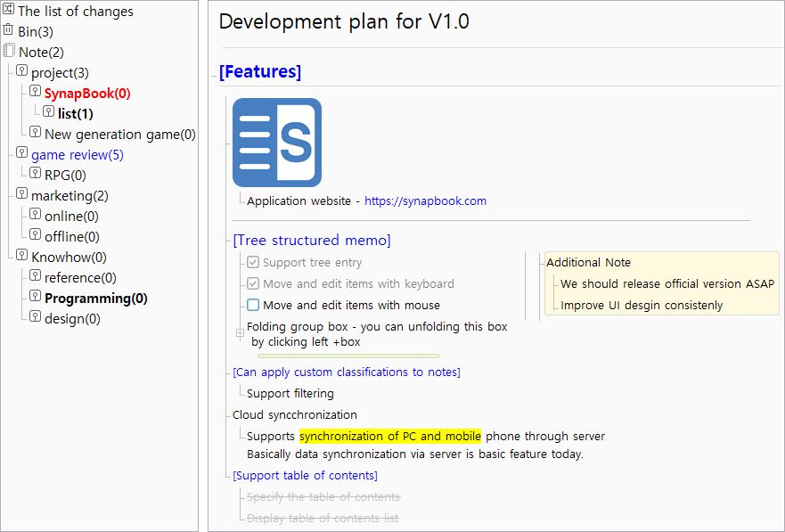Click the tag icon beside game review(5)

[x=21, y=152]
